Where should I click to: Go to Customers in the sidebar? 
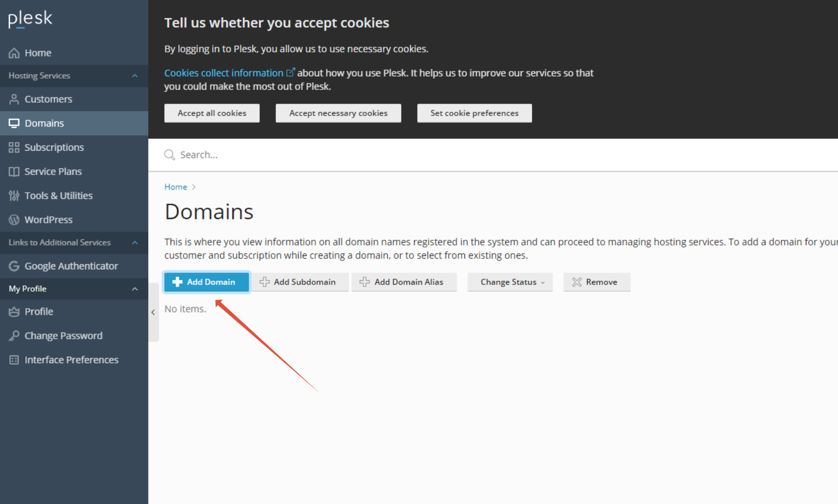[74, 99]
